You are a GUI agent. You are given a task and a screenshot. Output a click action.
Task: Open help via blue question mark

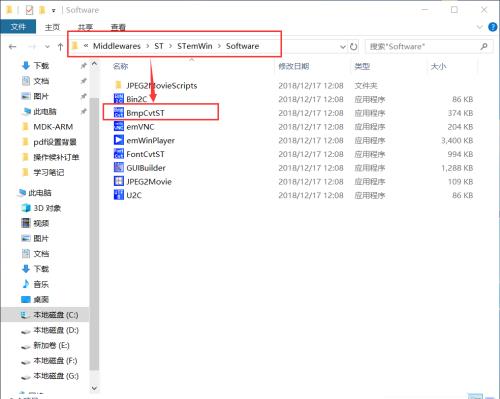(x=492, y=27)
